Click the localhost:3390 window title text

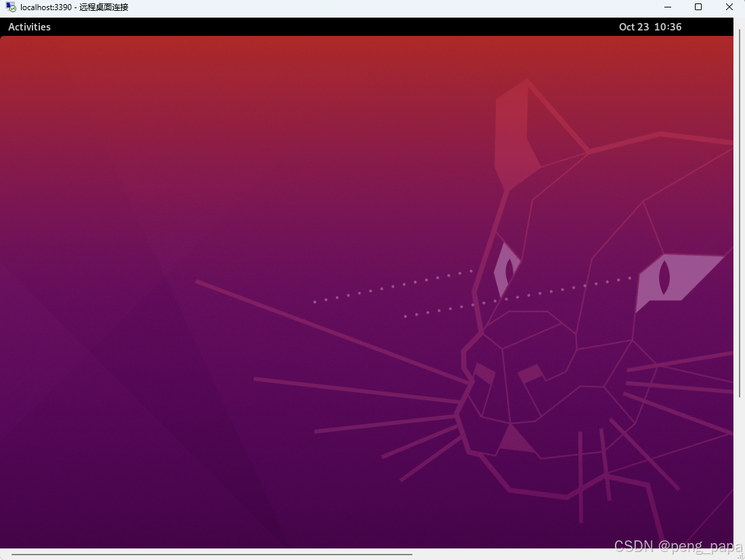[x=74, y=7]
